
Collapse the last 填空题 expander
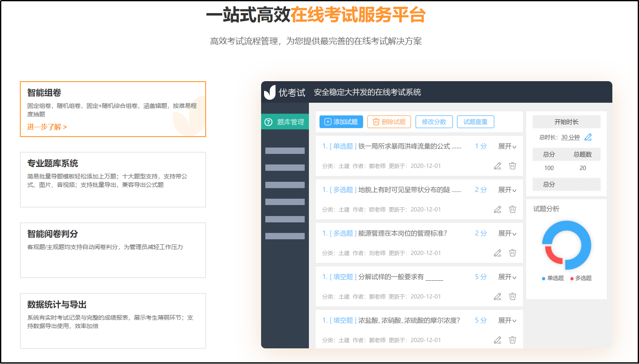point(507,320)
